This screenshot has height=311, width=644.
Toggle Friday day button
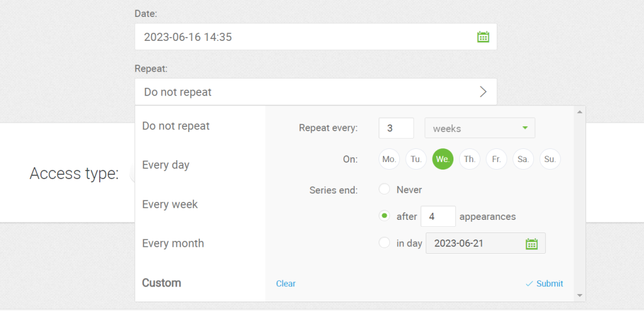point(496,160)
